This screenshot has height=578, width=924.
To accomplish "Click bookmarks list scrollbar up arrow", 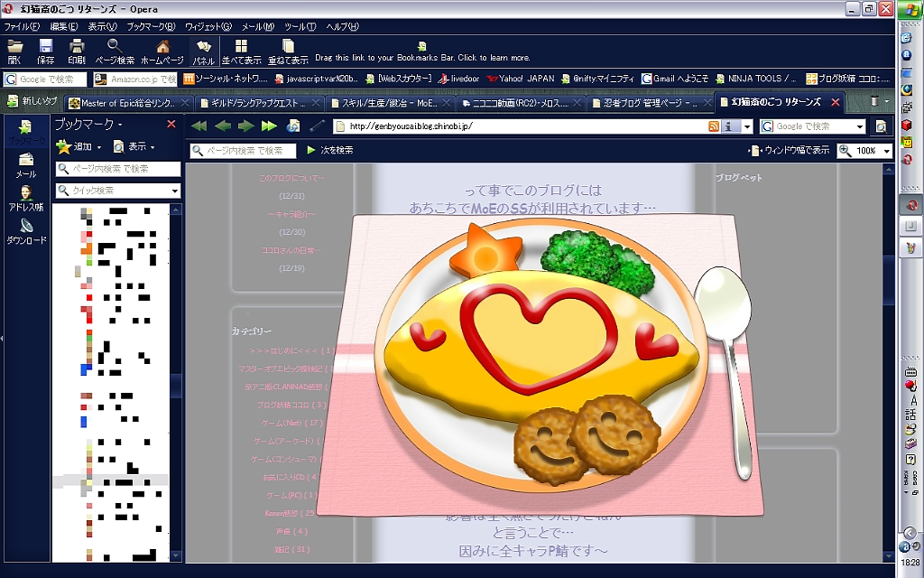I will coord(175,210).
